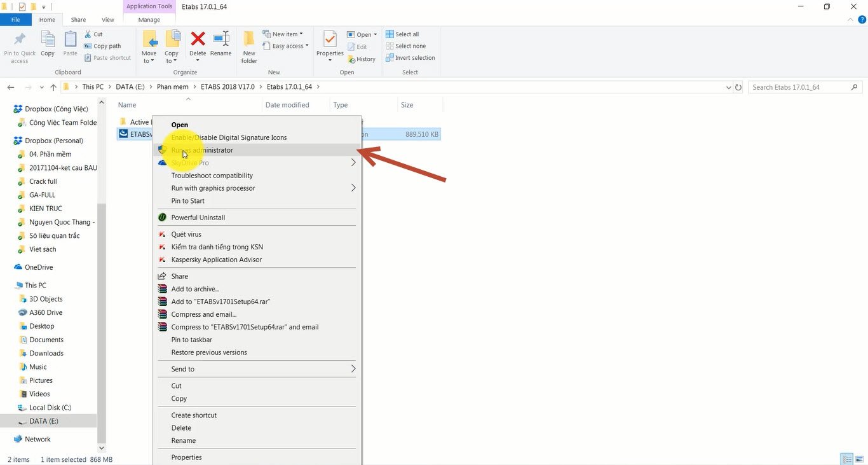Viewport: 868px width, 465px height.
Task: Open the A360 Drive in the navigation pane
Action: pos(46,313)
